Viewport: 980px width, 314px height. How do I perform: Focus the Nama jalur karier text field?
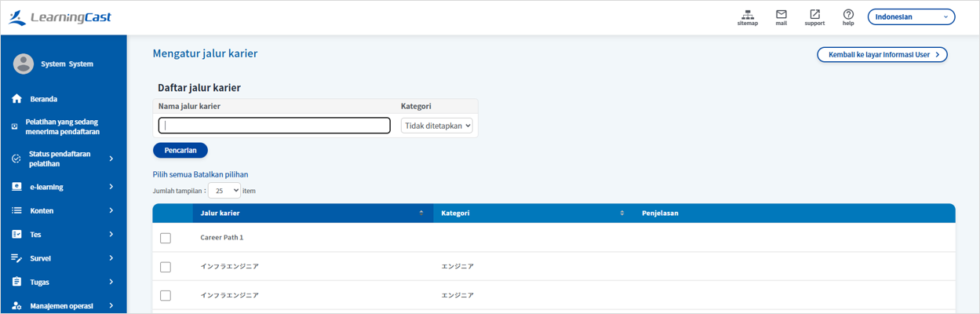pos(275,126)
